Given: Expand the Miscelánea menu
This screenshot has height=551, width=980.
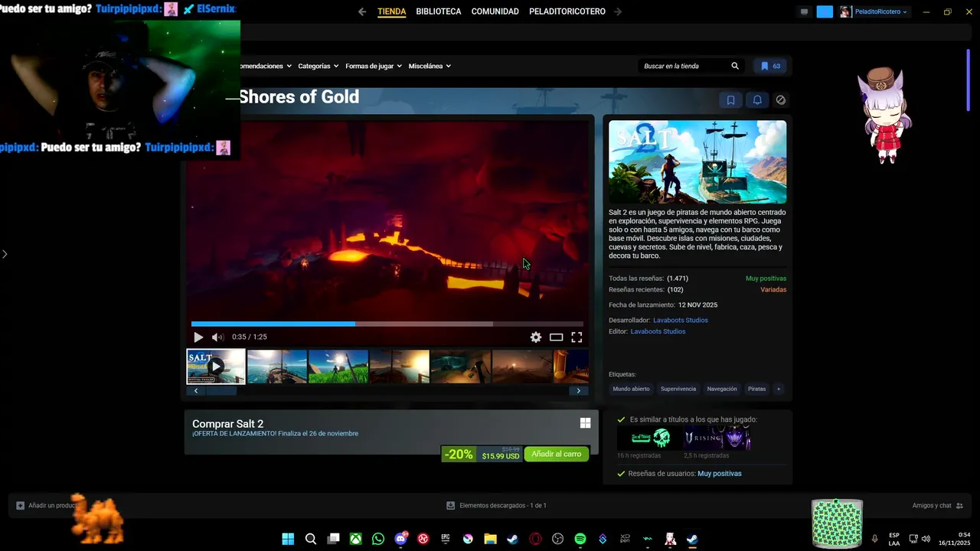Looking at the screenshot, I should tap(430, 66).
